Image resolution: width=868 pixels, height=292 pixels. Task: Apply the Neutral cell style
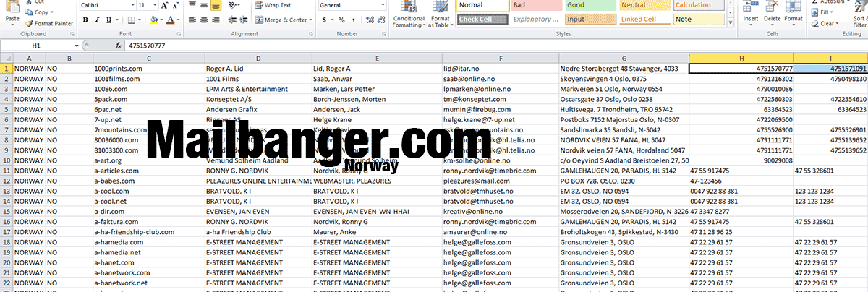click(644, 5)
